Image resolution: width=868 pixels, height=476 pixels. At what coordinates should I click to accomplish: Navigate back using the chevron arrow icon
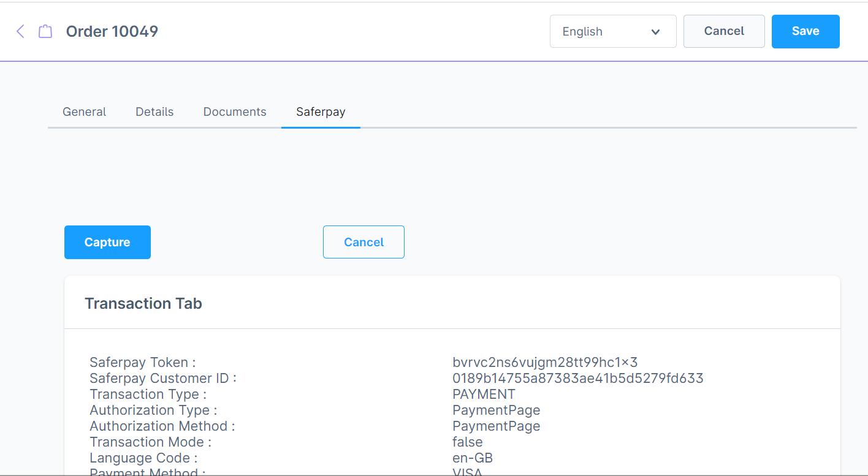coord(20,31)
